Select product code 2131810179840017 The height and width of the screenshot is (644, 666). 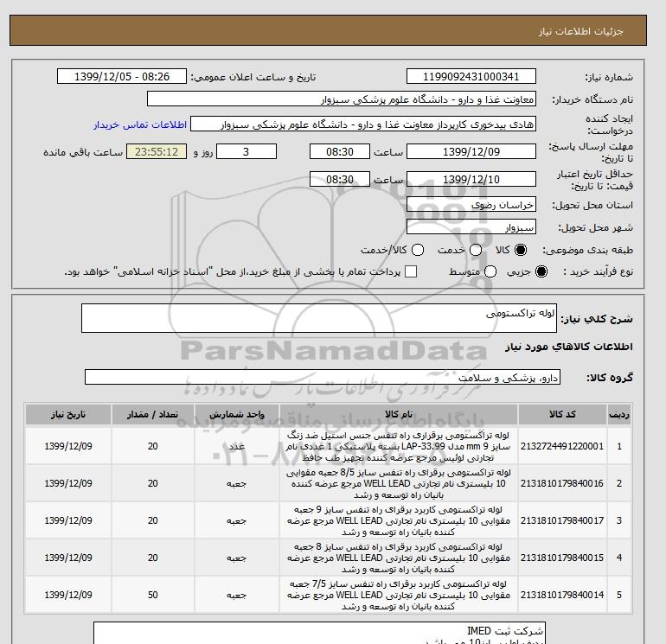pos(562,520)
